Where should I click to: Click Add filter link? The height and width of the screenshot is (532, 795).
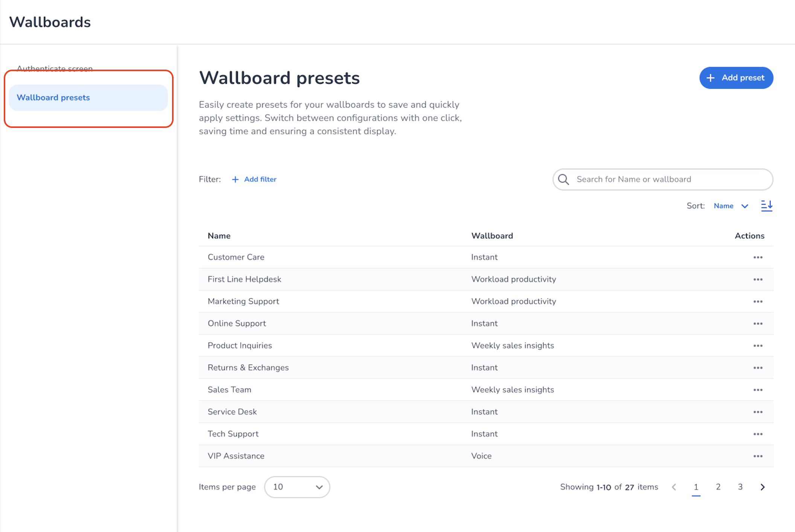(254, 179)
